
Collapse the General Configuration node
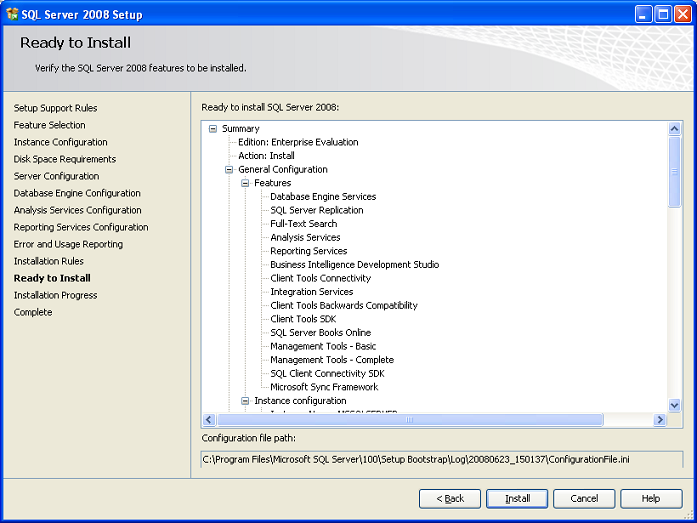[x=229, y=170]
